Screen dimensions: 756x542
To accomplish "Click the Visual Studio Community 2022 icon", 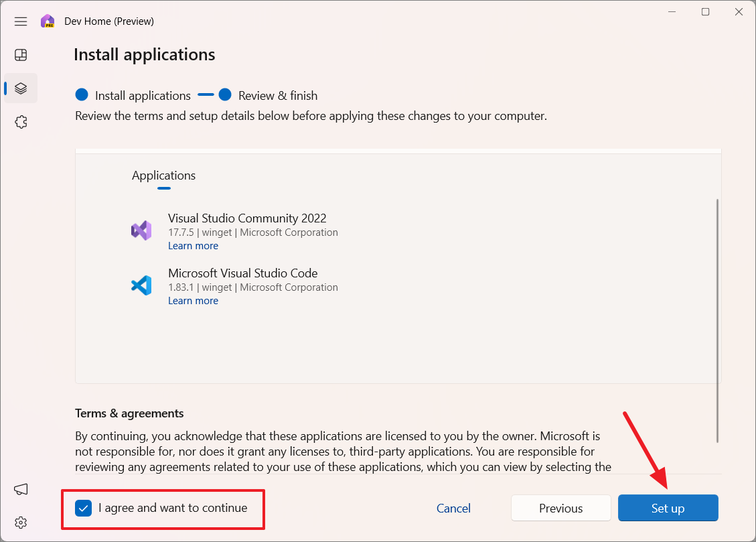I will [x=141, y=230].
